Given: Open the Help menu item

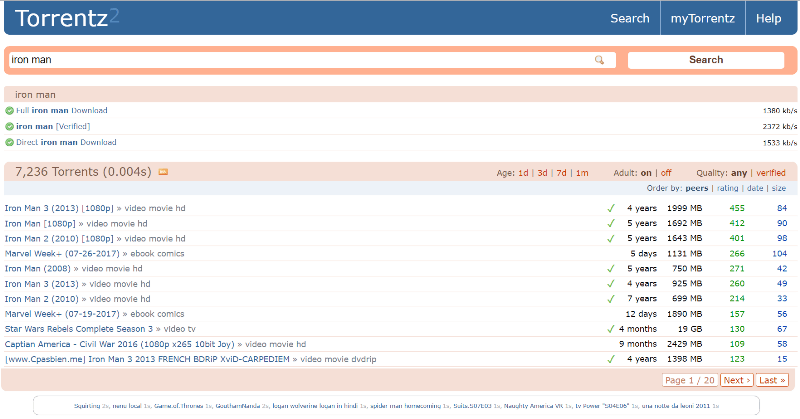Looking at the screenshot, I should pos(768,18).
